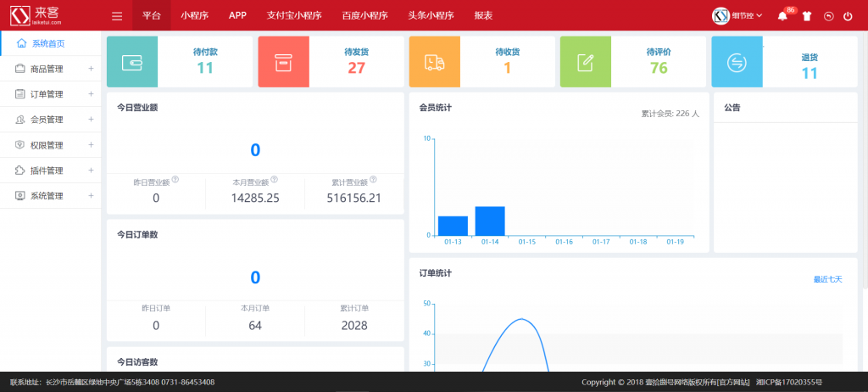Toggle the hamburger sidebar menu icon

tap(117, 16)
